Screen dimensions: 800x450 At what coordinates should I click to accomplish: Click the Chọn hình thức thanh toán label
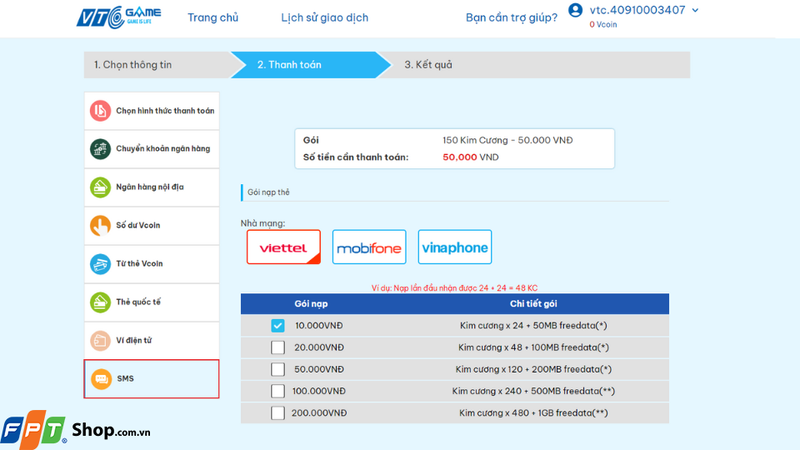click(165, 111)
